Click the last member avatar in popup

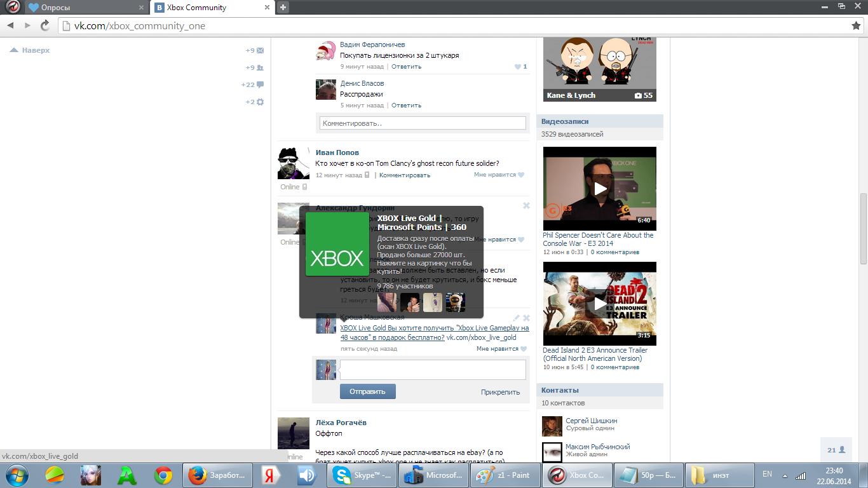(456, 302)
